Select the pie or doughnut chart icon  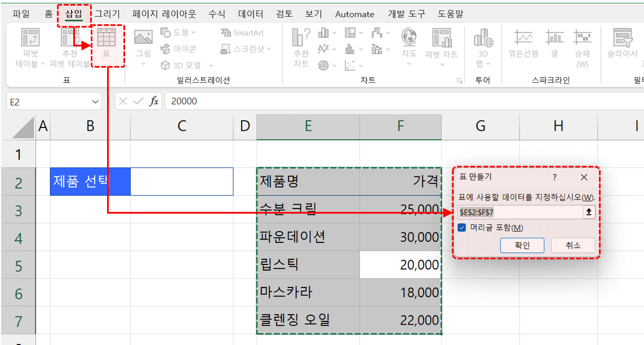click(x=323, y=65)
